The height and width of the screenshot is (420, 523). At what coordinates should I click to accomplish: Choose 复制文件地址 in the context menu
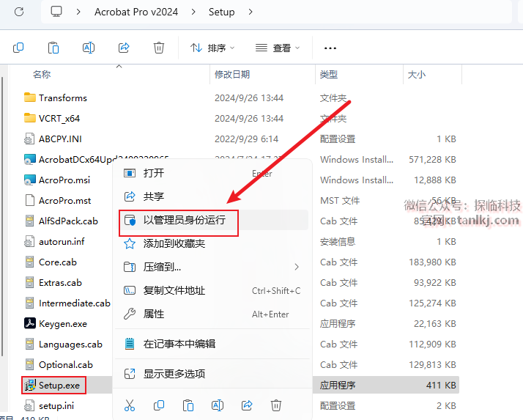(212, 290)
